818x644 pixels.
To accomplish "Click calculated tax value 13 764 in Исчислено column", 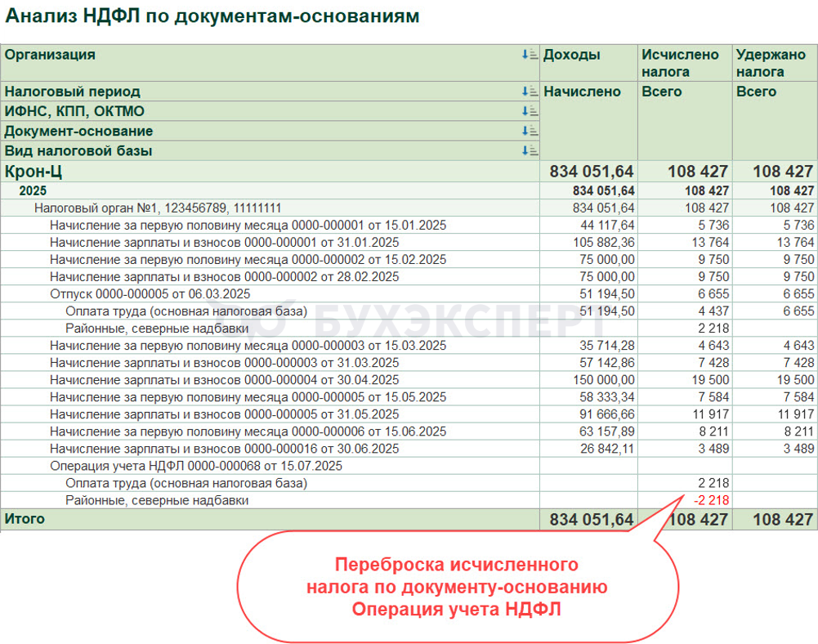I will 710,242.
